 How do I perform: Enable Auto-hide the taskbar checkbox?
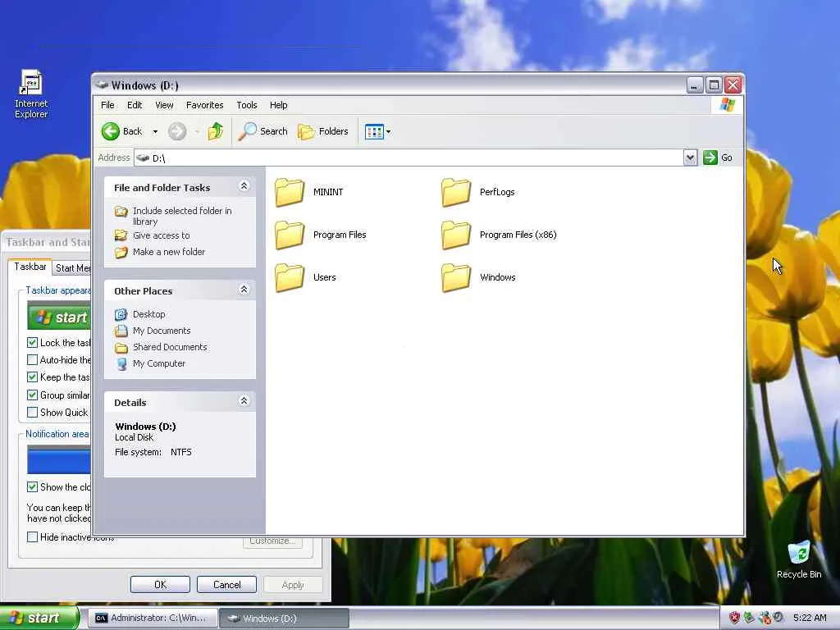coord(32,359)
